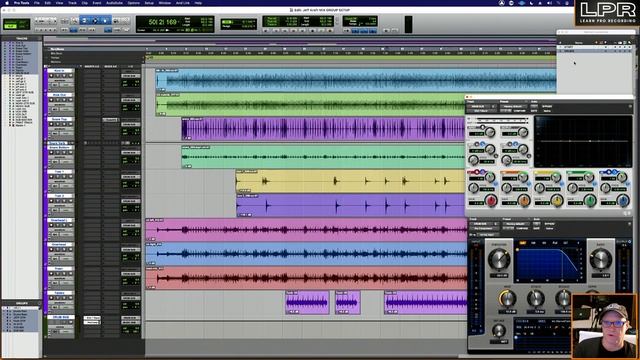Open the Clip menu
Screen dimensions: 640x360
84,2
